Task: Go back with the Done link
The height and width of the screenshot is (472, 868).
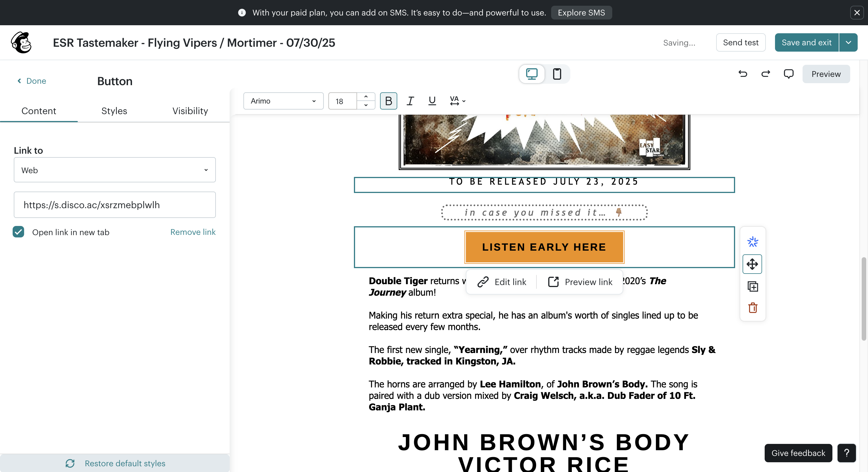Action: 32,81
